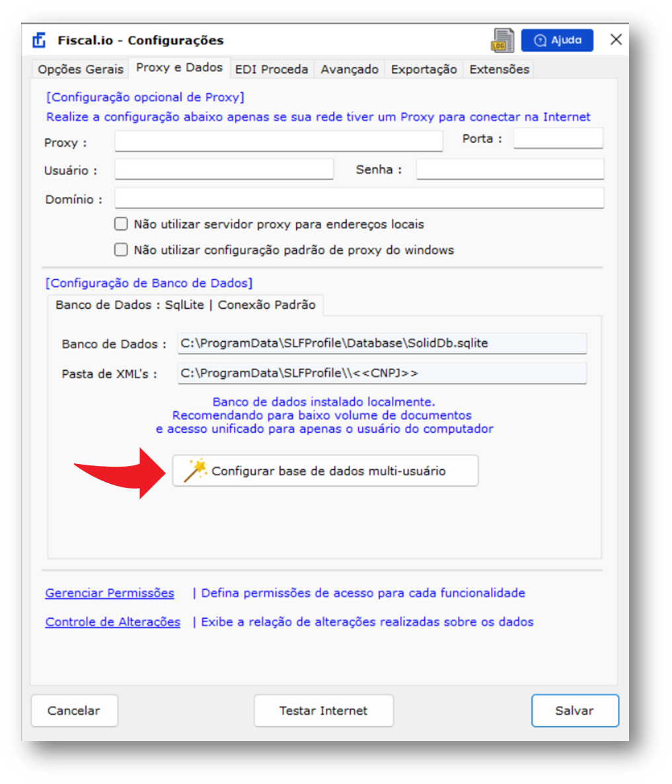Click text 'Banco de dados instalado localmente.'
Image resolution: width=672 pixels, height=784 pixels.
pyautogui.click(x=324, y=401)
